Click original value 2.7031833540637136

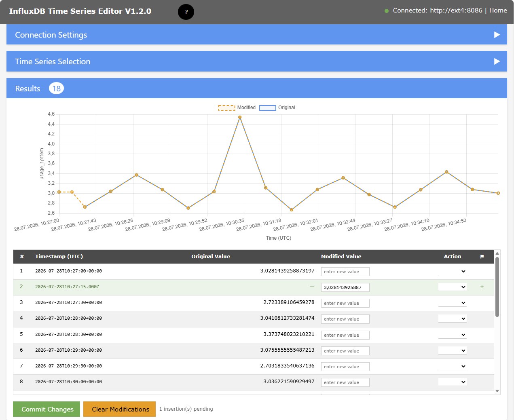tap(287, 366)
